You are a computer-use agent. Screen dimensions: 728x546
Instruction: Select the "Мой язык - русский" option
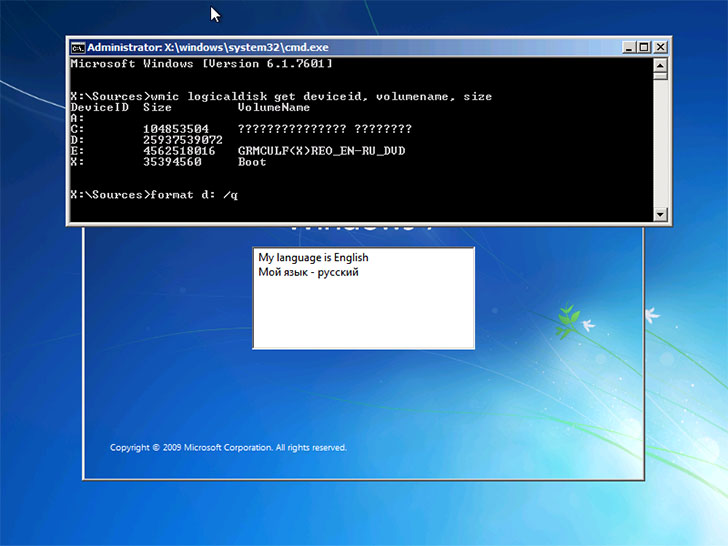(x=308, y=272)
